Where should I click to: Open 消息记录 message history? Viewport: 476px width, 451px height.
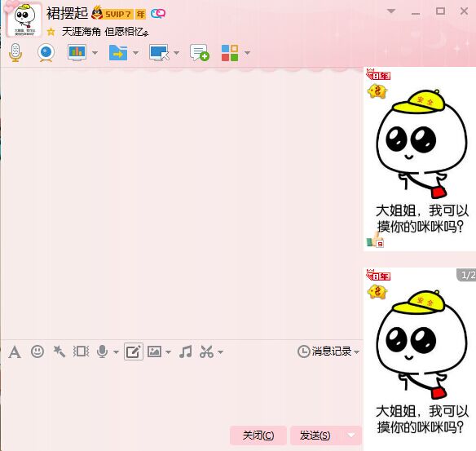pyautogui.click(x=324, y=352)
